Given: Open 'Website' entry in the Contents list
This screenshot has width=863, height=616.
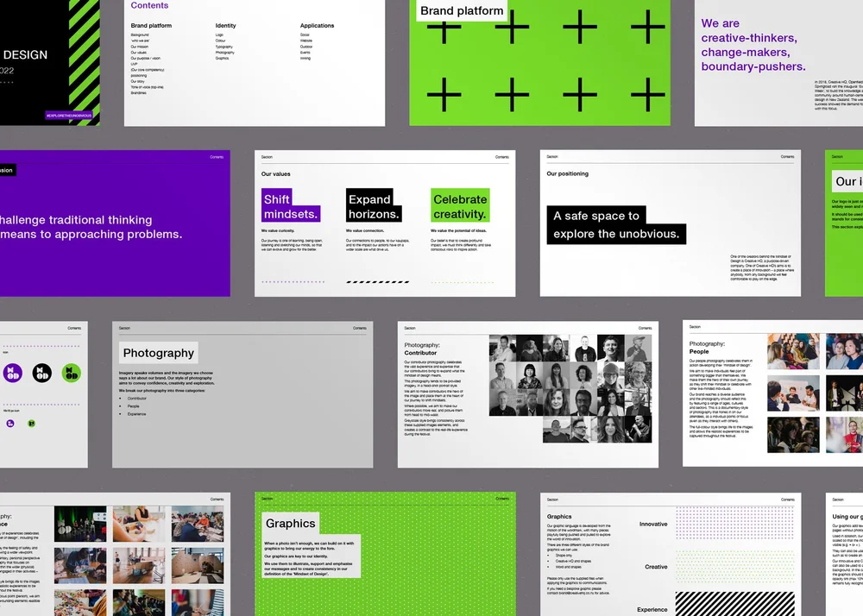Looking at the screenshot, I should coord(306,41).
